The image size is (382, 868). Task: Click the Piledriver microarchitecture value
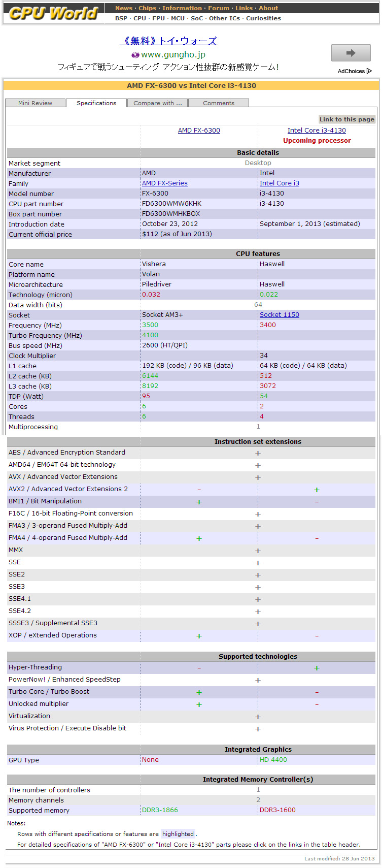(156, 284)
